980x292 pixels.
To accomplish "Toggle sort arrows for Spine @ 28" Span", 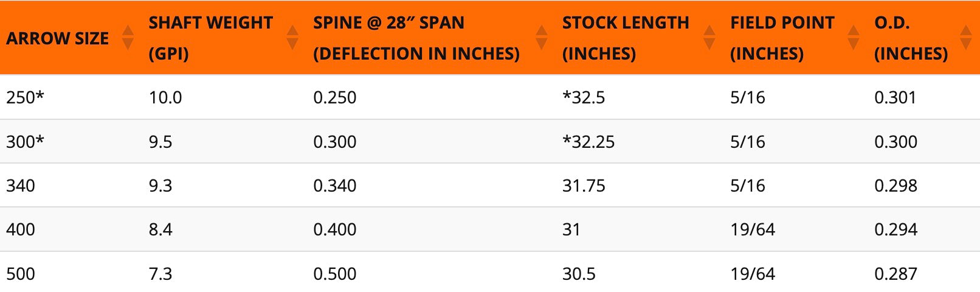I will 542,38.
